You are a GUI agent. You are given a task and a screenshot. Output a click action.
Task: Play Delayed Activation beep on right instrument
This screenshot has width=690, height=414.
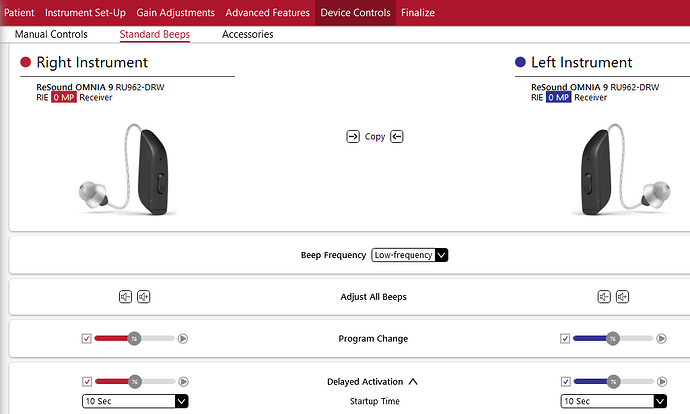[x=183, y=381]
